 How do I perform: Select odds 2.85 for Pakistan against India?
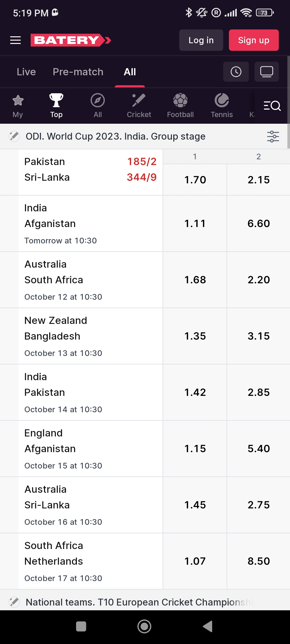click(258, 392)
